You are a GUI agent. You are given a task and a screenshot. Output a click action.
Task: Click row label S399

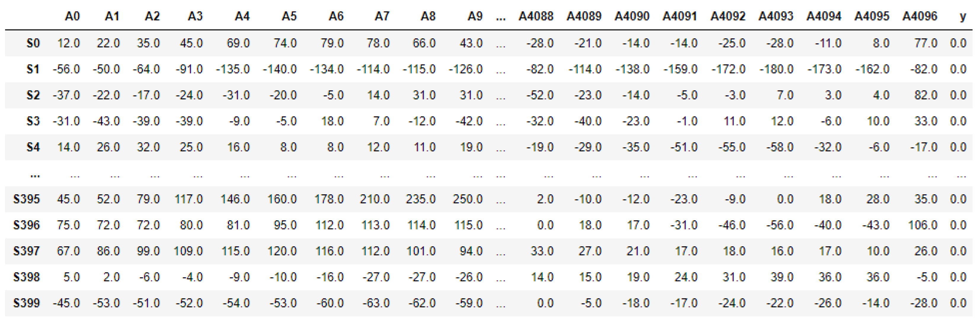pyautogui.click(x=26, y=303)
